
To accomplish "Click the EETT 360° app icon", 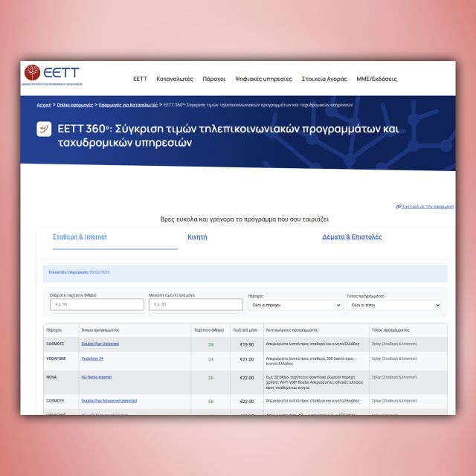I will click(x=44, y=129).
